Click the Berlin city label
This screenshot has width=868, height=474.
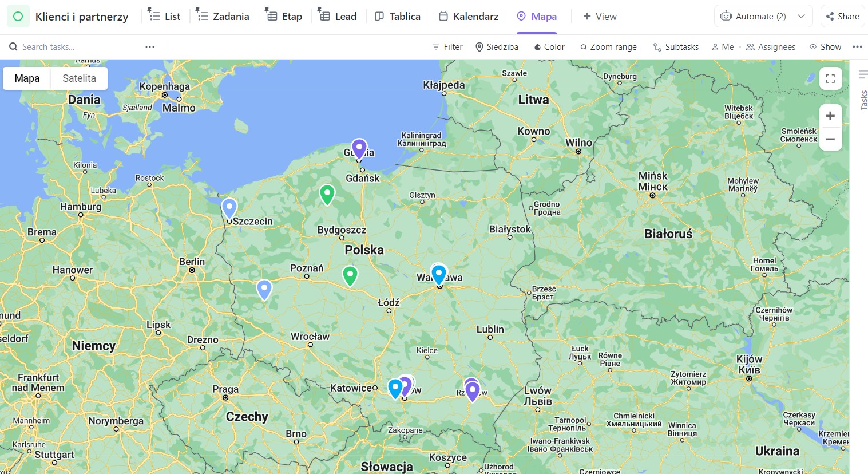(x=192, y=262)
